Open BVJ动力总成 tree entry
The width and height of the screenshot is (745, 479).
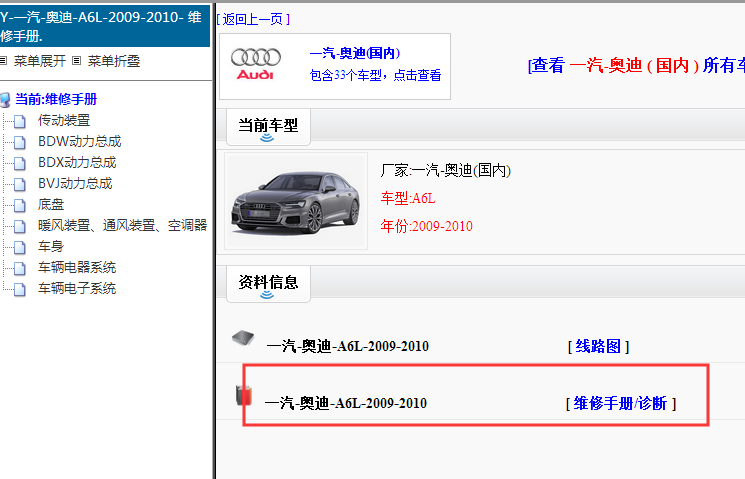point(75,183)
